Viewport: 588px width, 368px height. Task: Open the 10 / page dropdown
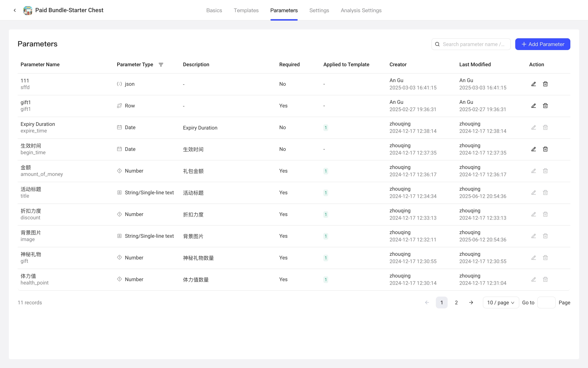501,302
